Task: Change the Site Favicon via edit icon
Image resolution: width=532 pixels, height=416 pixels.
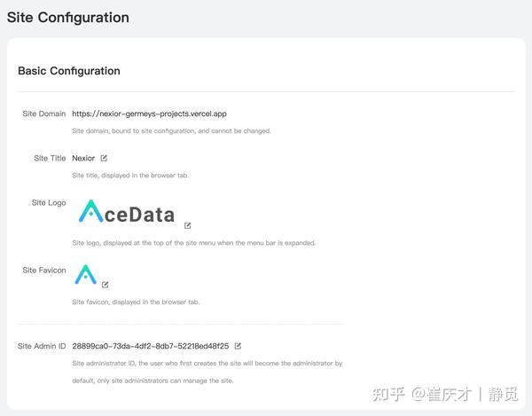Action: point(106,285)
